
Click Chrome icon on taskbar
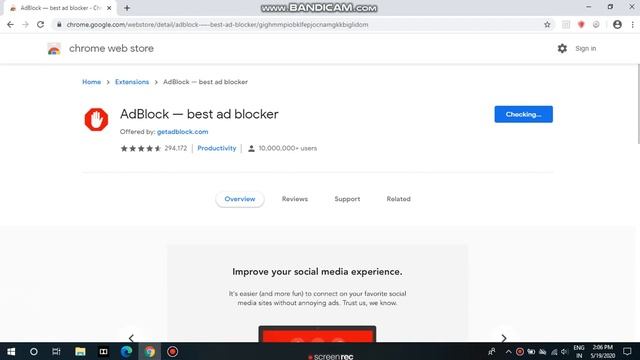coord(150,351)
